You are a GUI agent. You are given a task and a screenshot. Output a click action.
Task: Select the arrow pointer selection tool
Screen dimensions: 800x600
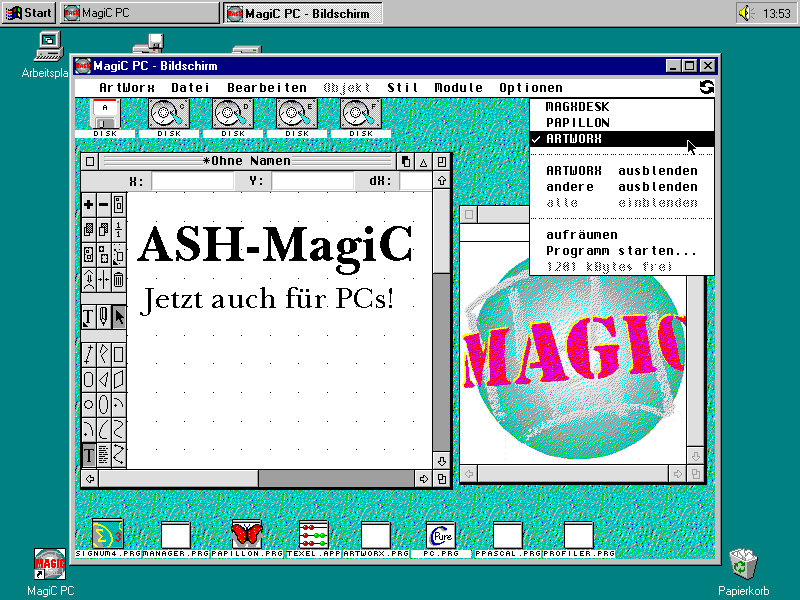(x=118, y=317)
